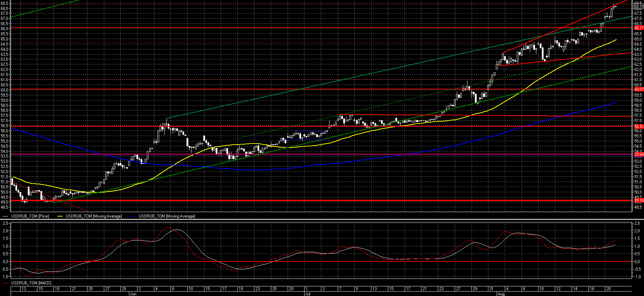
Task: Click the USDRUB_TOM [Price] legend label
Action: tap(30, 216)
